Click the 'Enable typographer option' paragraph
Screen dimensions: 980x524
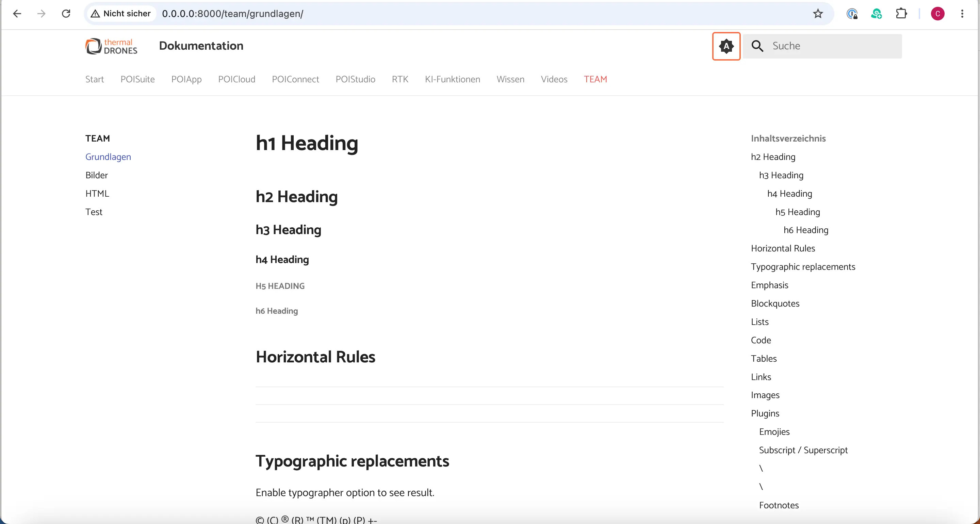click(345, 493)
